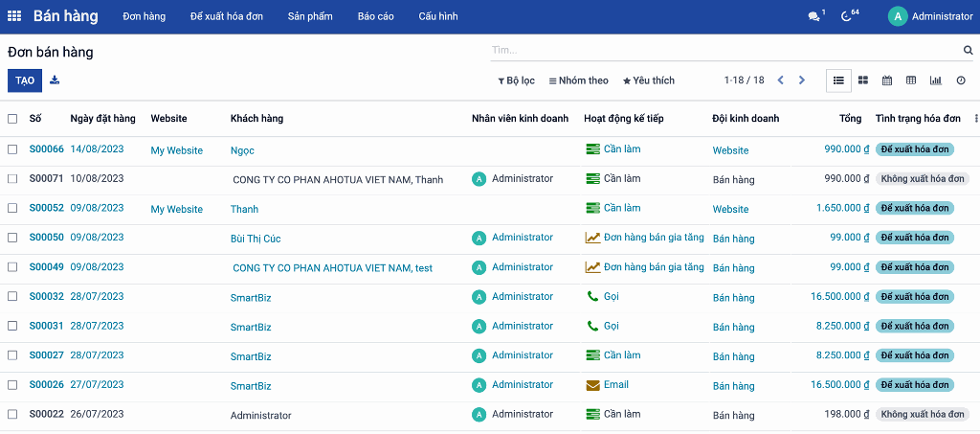
Task: Click customer Ngọc cell
Action: coord(242,150)
